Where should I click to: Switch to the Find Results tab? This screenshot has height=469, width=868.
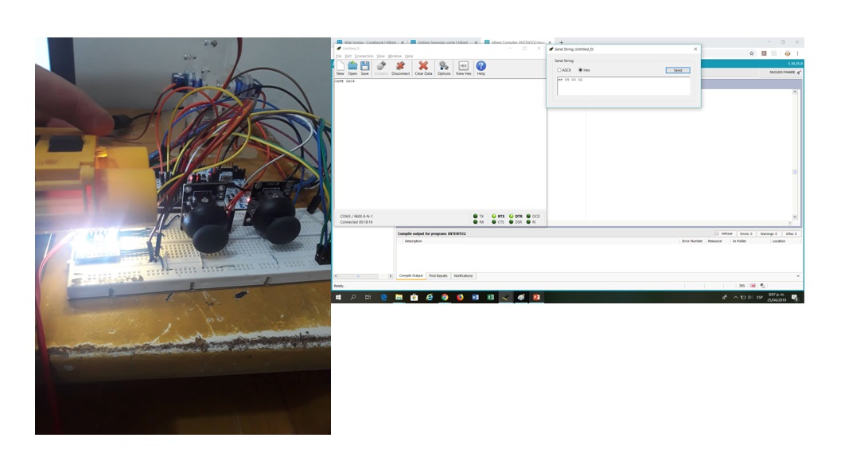pyautogui.click(x=438, y=276)
